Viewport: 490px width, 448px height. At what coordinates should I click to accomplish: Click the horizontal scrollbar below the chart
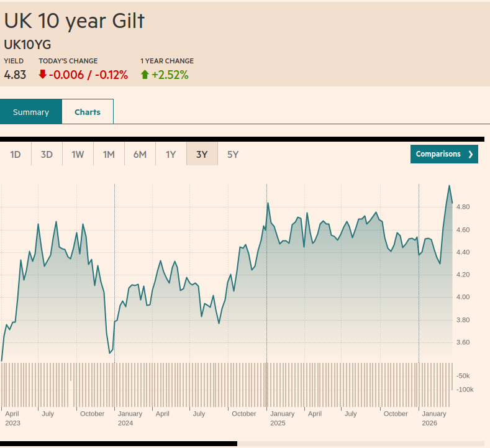point(118,444)
